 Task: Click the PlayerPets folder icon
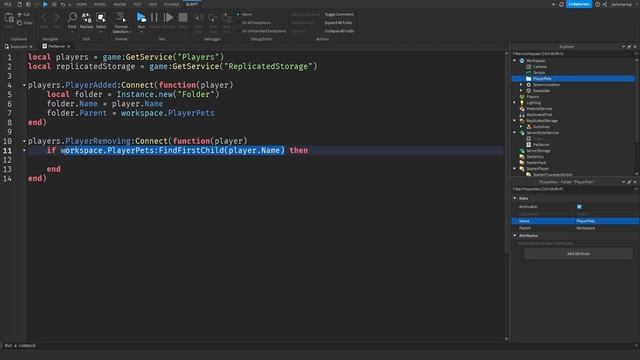[529, 78]
